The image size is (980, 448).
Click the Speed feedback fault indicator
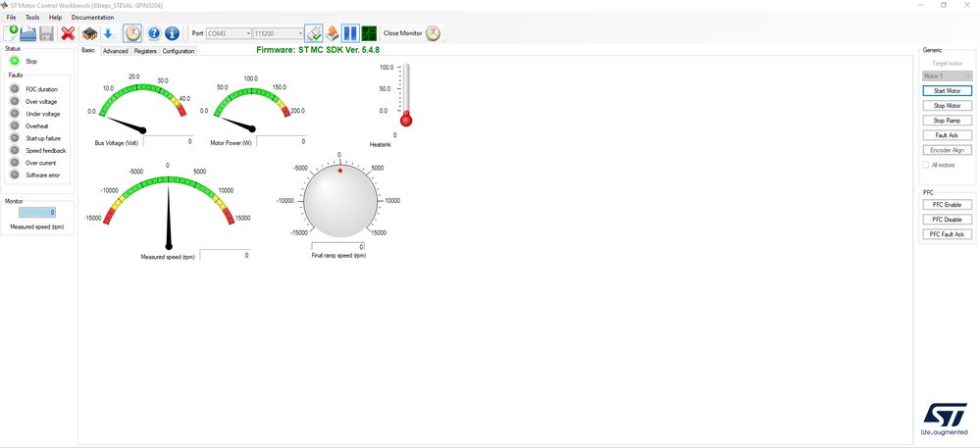15,150
